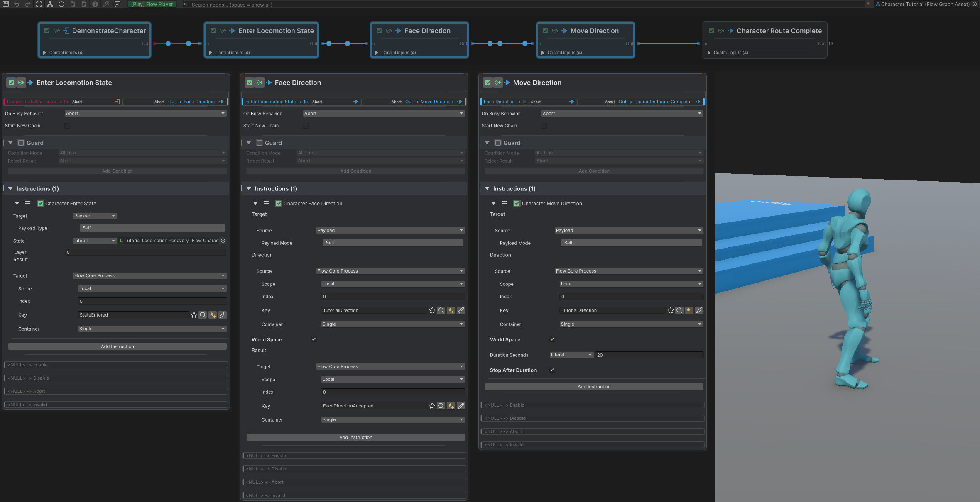Click the layout panel icon at far left of toolbar
980x502 pixels.
[6, 4]
